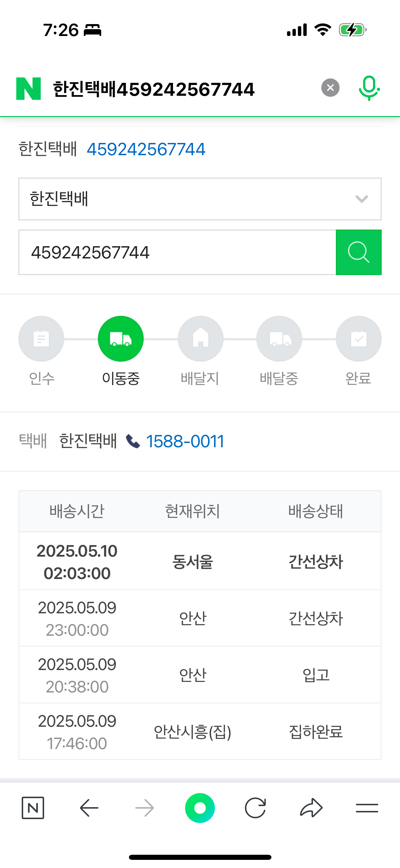Go back with the left arrow
The width and height of the screenshot is (400, 868).
coord(89,808)
